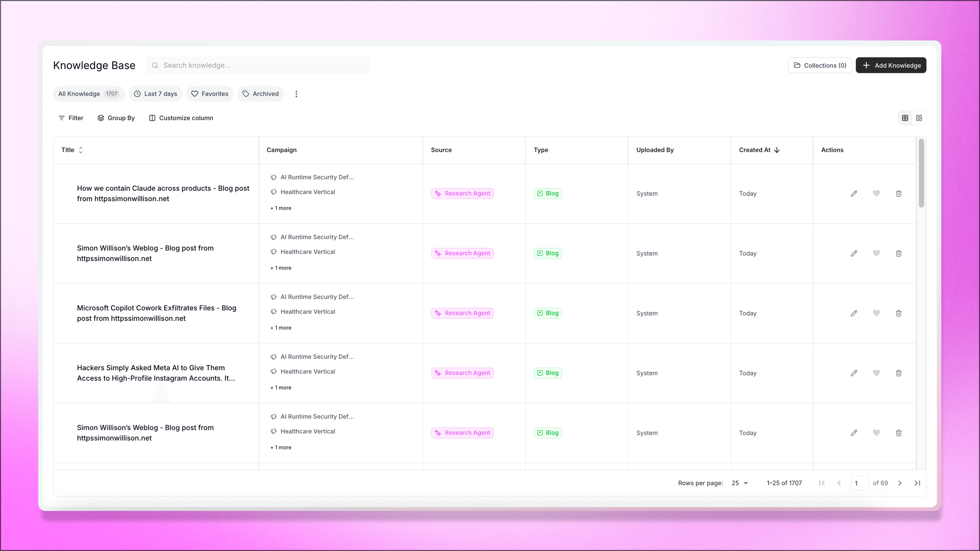Go to the next page
The width and height of the screenshot is (980, 551).
click(x=900, y=483)
